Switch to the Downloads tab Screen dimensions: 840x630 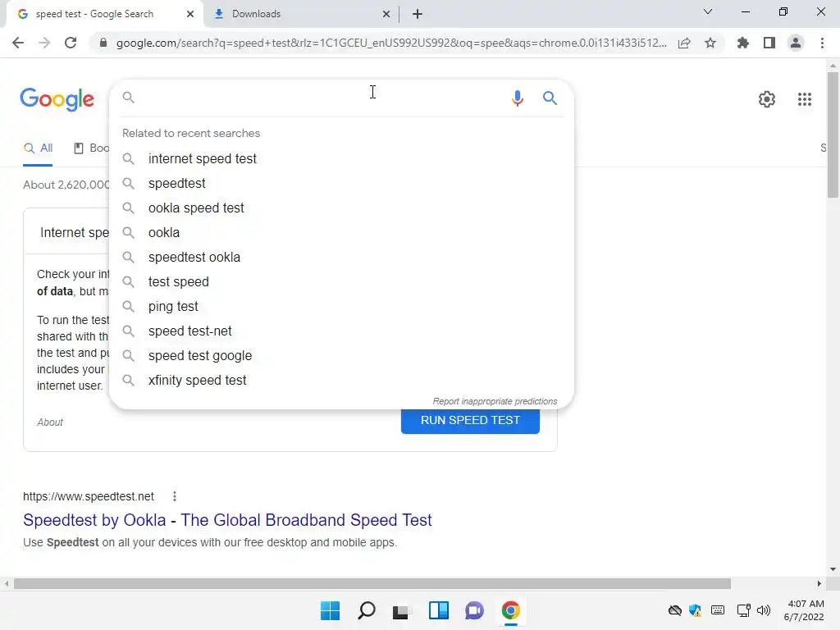click(x=256, y=14)
